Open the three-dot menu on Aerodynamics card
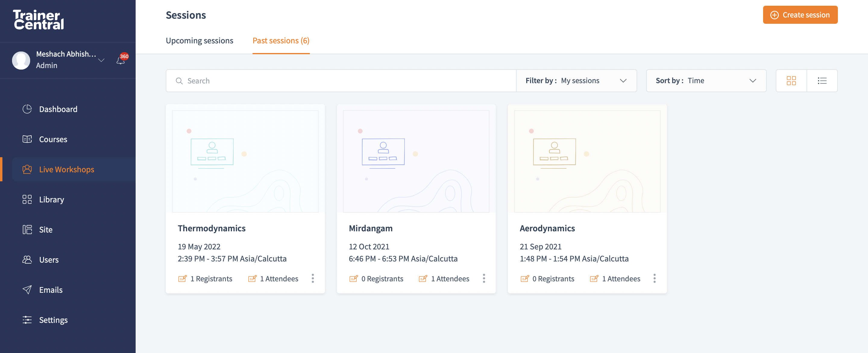Image resolution: width=868 pixels, height=353 pixels. (x=654, y=278)
